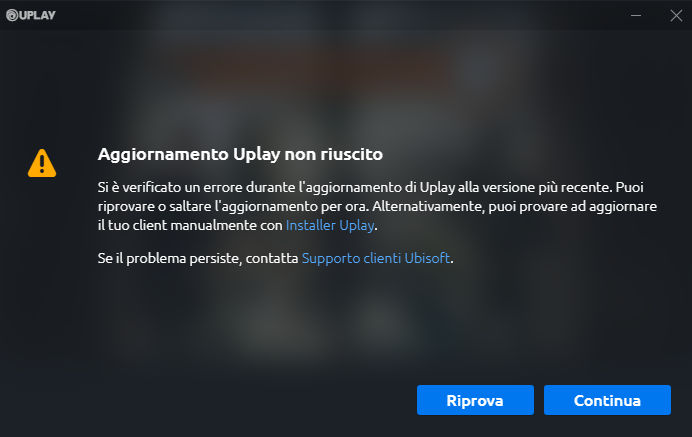Click the text 'Se il problema persiste, contatta'

pos(198,258)
